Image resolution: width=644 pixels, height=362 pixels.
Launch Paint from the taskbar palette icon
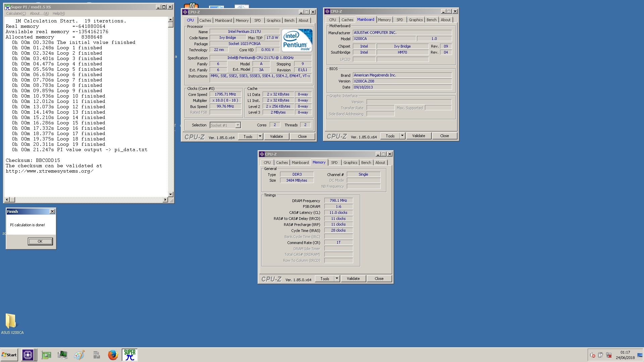pos(79,355)
